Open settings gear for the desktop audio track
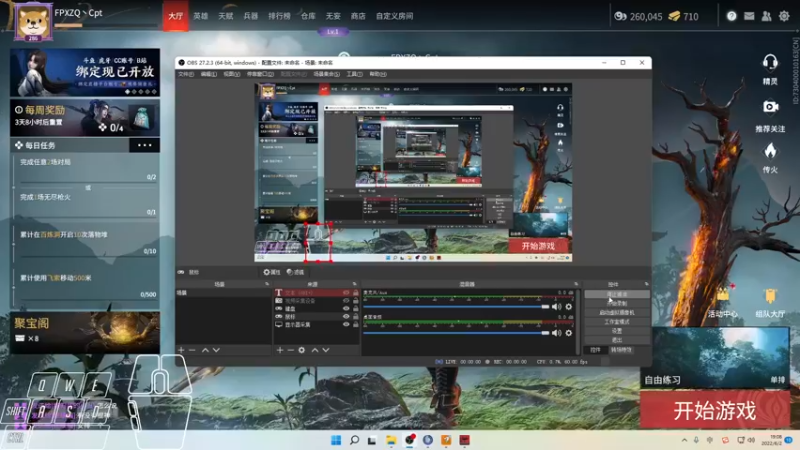This screenshot has width=800, height=450. (x=569, y=333)
